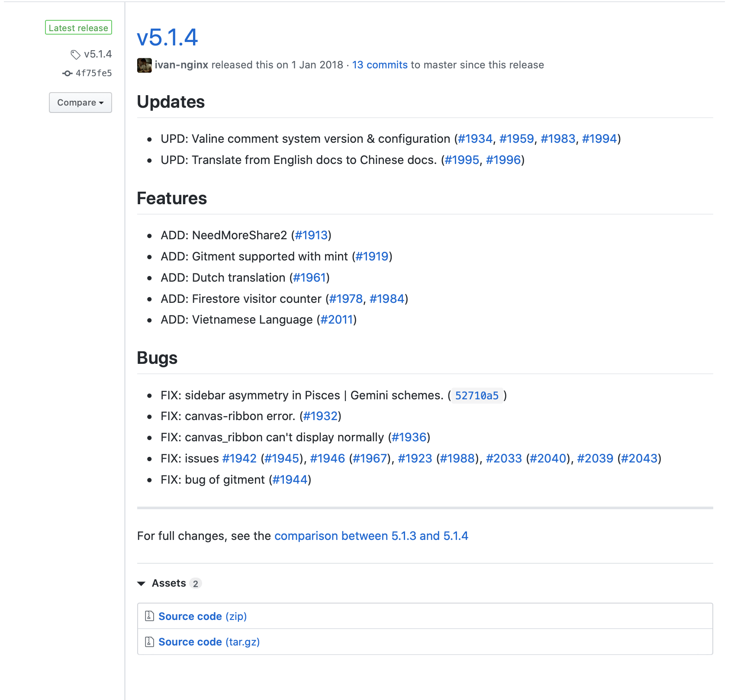This screenshot has width=747, height=700.
Task: Open commit 52710a5 link
Action: 477,395
